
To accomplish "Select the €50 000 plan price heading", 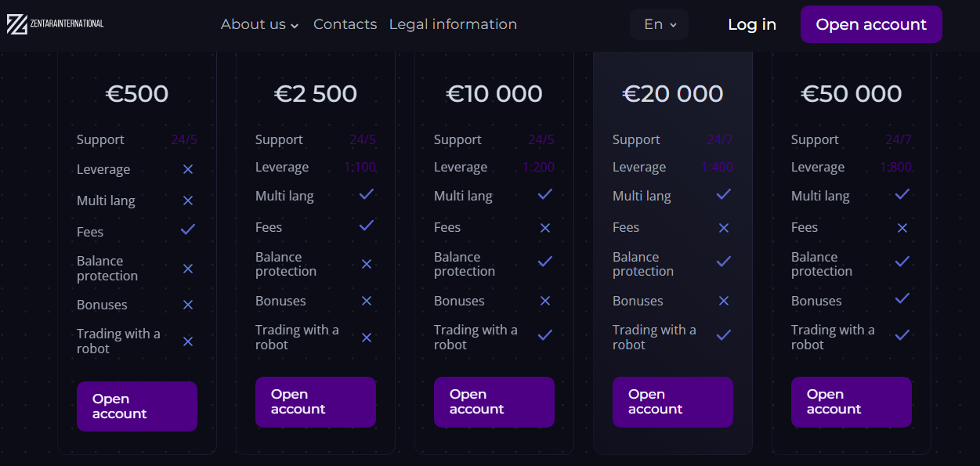I will pyautogui.click(x=852, y=94).
